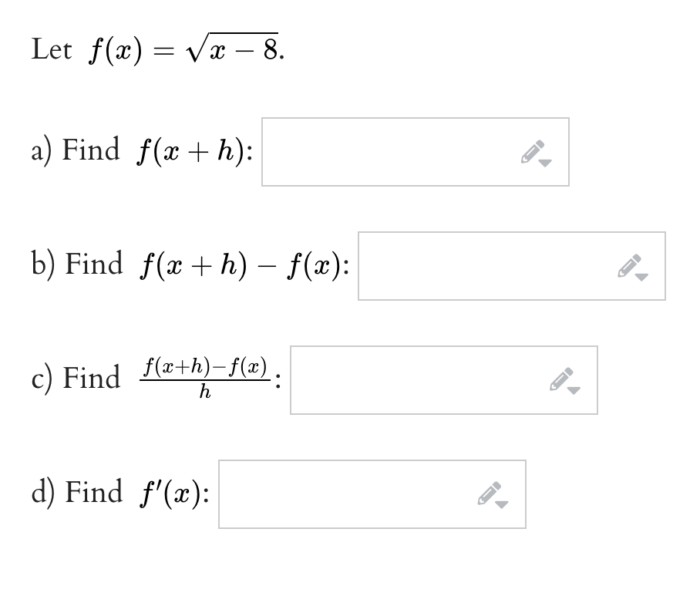Expand the input options arrow in part b
Viewport: 700px width, 603px height.
point(644,277)
